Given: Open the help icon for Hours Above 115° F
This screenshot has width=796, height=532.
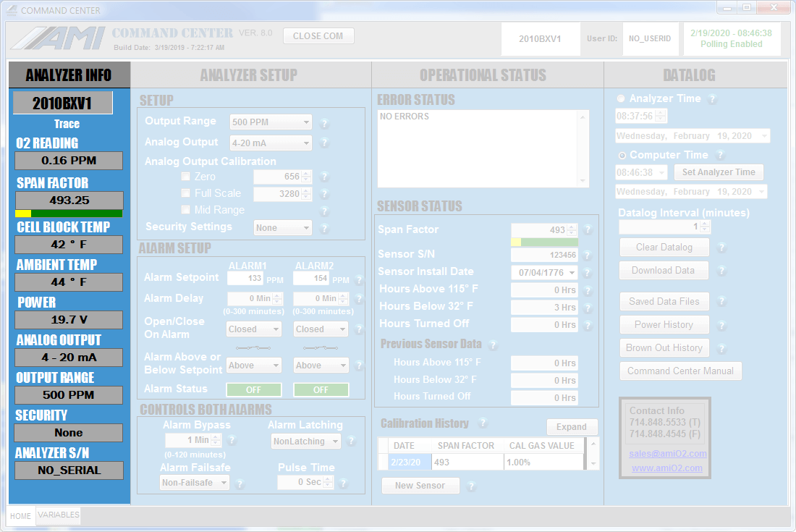Looking at the screenshot, I should [588, 290].
